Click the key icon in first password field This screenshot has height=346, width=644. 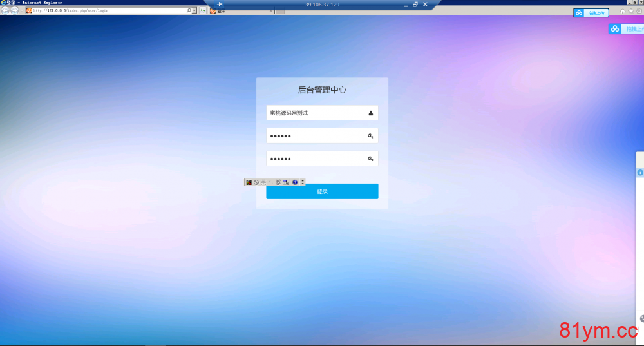[x=371, y=136]
